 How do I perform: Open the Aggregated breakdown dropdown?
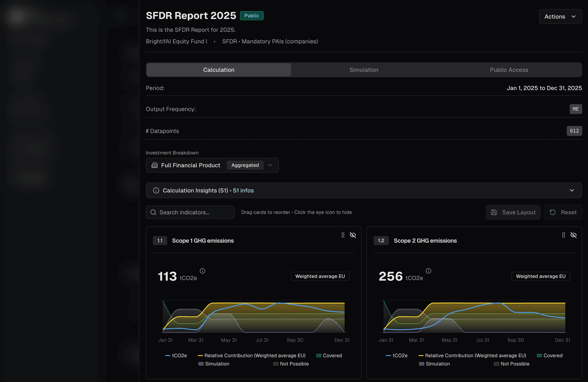270,165
